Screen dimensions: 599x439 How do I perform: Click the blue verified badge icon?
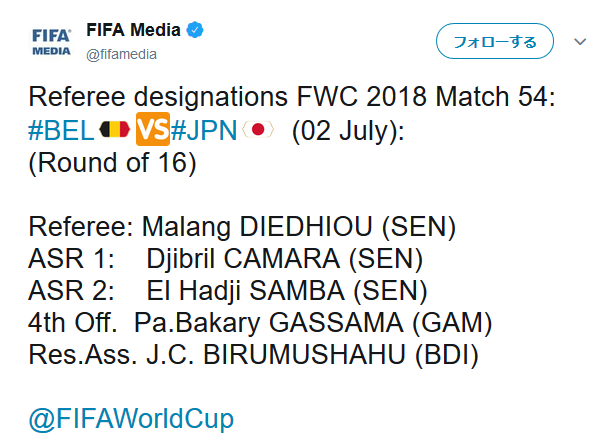pos(195,30)
